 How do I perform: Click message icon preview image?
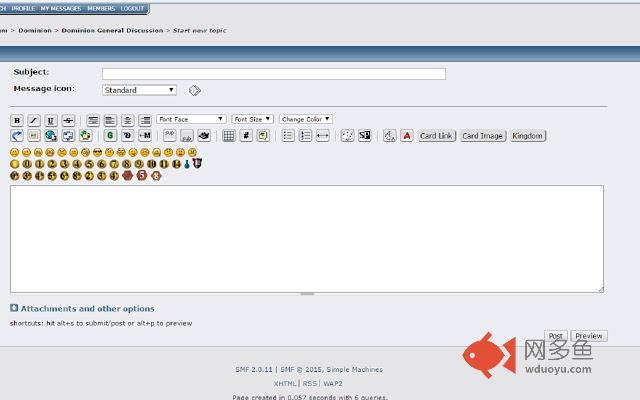tap(195, 90)
